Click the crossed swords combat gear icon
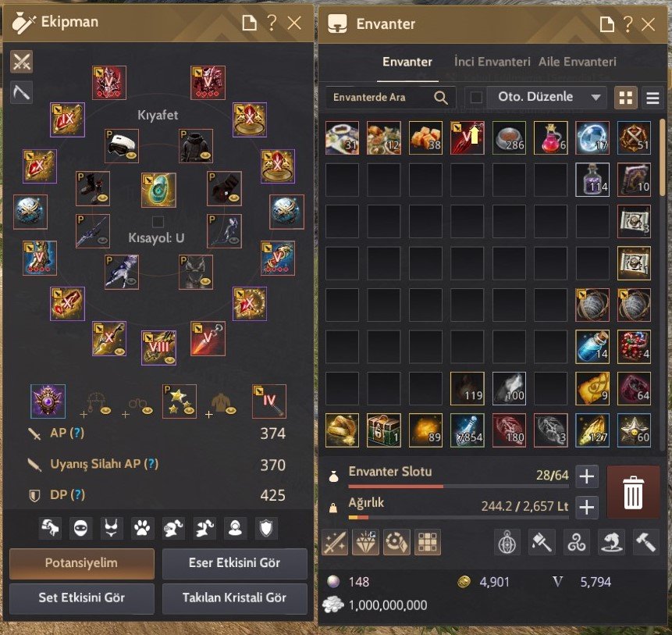The image size is (672, 635). pyautogui.click(x=21, y=62)
